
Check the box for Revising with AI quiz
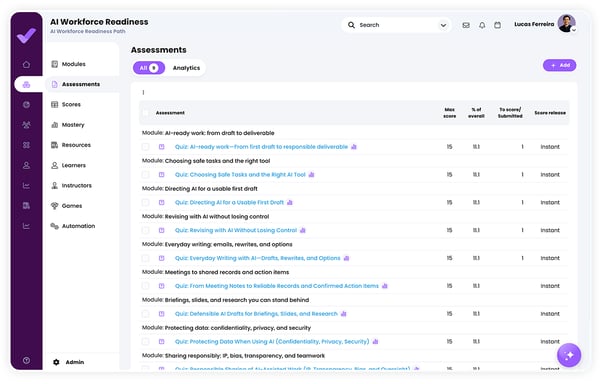tap(145, 230)
